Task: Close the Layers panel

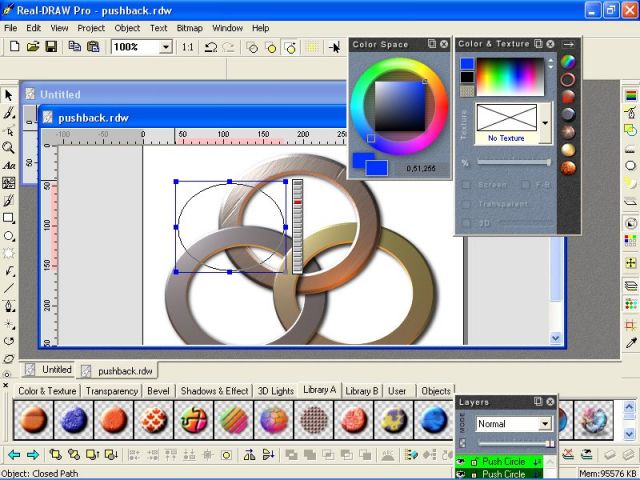Action: pos(550,402)
